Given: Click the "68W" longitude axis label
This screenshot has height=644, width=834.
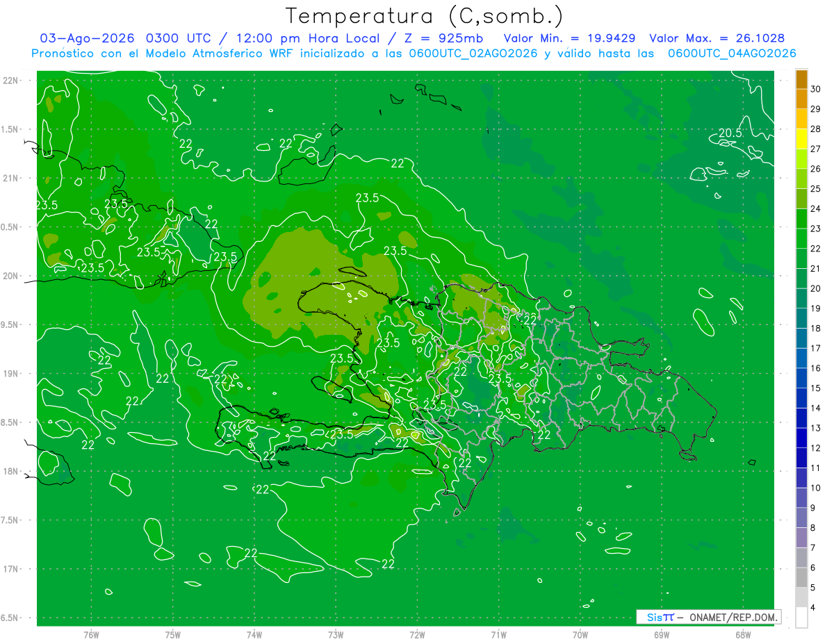Looking at the screenshot, I should [x=743, y=635].
